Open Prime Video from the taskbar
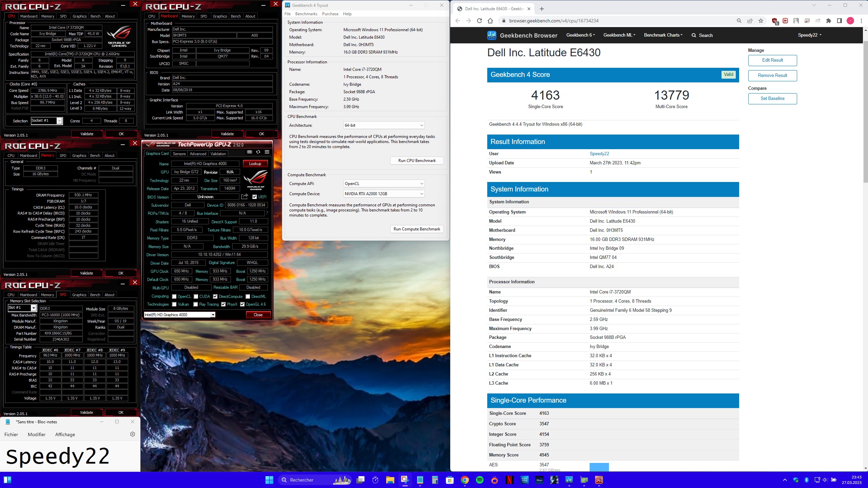 525,480
